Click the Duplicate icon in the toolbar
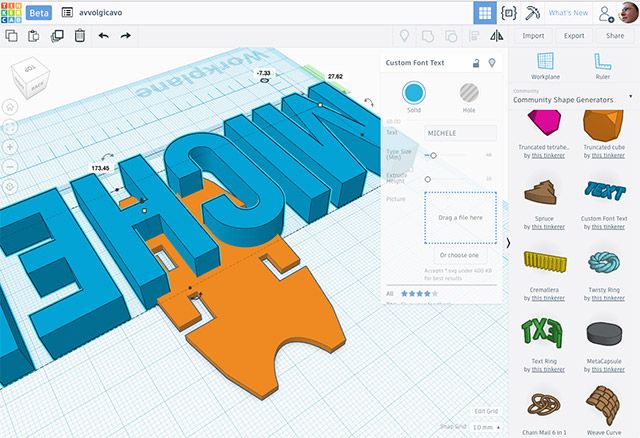 click(56, 36)
